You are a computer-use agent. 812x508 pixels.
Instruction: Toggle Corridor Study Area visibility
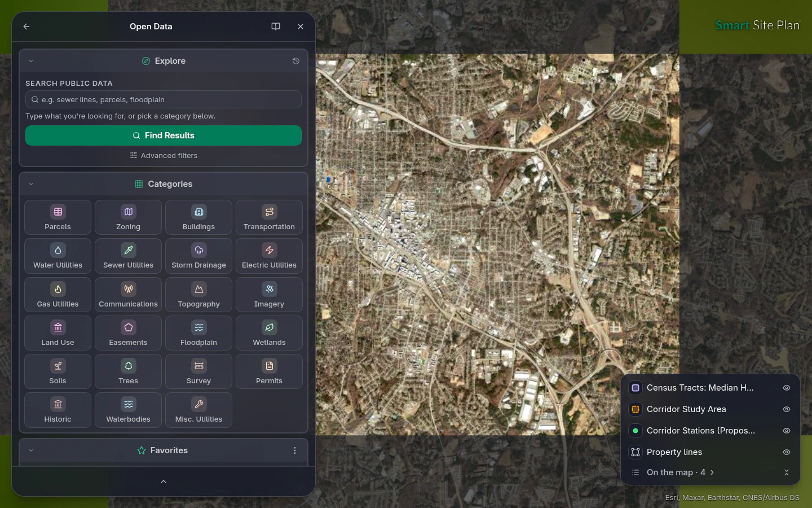point(786,409)
